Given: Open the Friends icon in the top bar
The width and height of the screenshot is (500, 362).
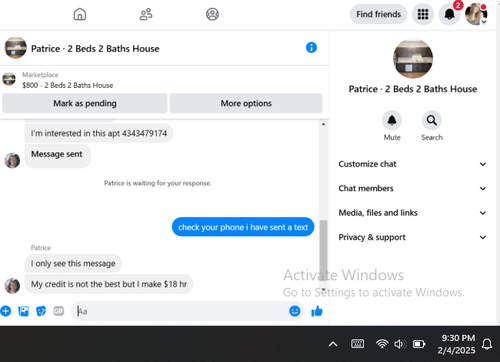Looking at the screenshot, I should tap(146, 14).
